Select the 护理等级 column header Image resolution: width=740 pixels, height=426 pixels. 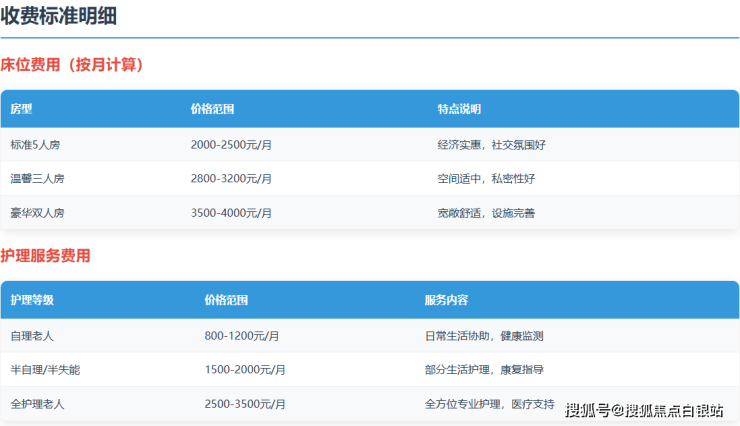[x=32, y=300]
